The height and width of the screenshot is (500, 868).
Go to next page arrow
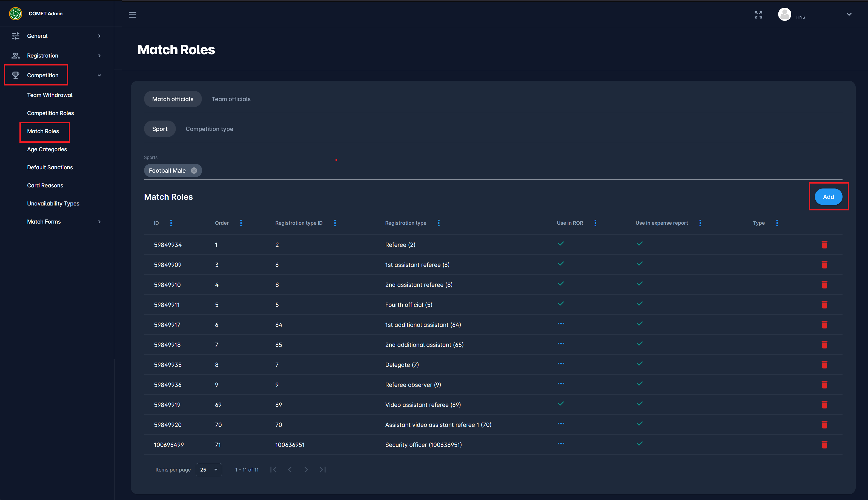(306, 469)
